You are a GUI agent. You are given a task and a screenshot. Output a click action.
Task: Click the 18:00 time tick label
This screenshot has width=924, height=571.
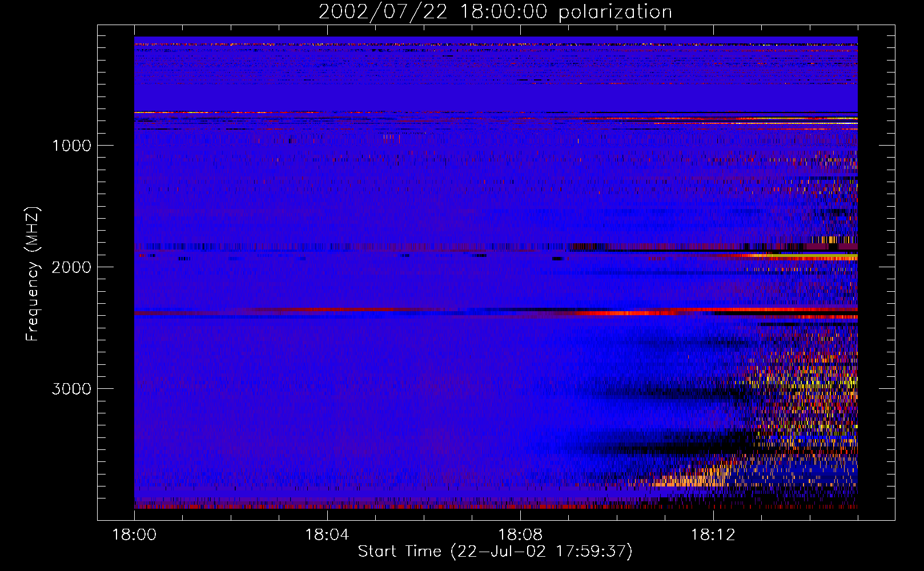134,534
